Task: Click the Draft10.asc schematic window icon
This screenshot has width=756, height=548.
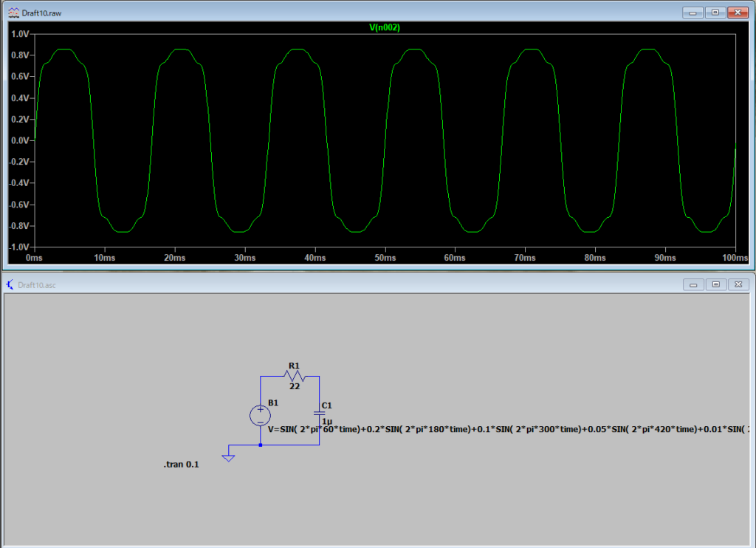Action: click(x=10, y=285)
